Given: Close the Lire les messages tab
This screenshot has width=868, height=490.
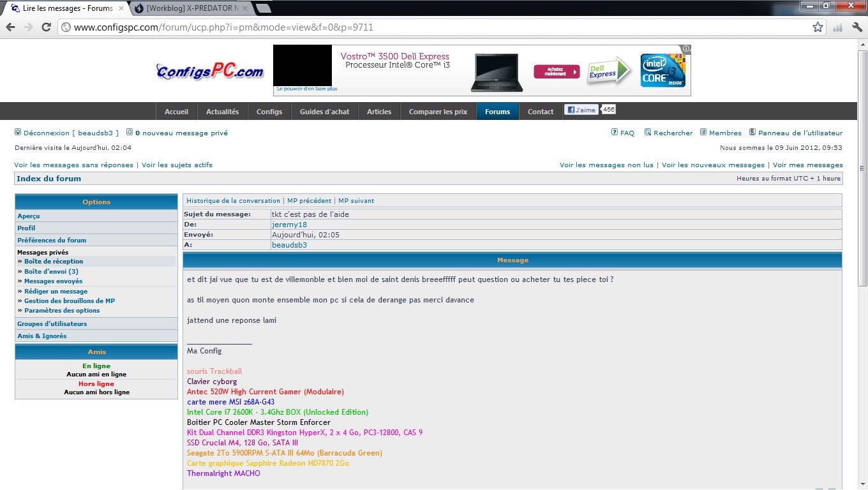Looking at the screenshot, I should point(121,8).
